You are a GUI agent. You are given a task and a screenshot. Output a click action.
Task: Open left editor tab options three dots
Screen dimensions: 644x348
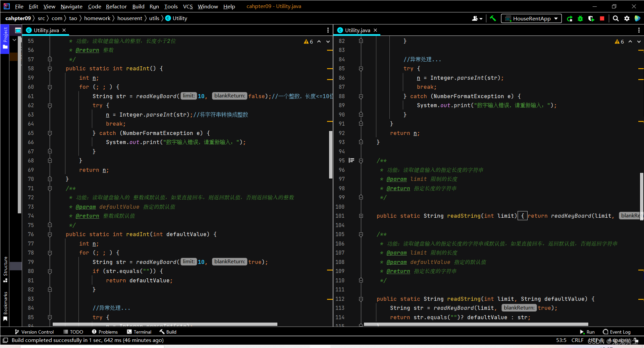(x=328, y=30)
